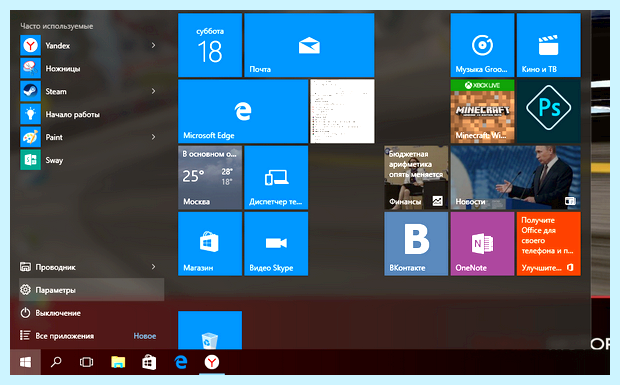
Task: Open Москва weather tile
Action: pyautogui.click(x=210, y=177)
